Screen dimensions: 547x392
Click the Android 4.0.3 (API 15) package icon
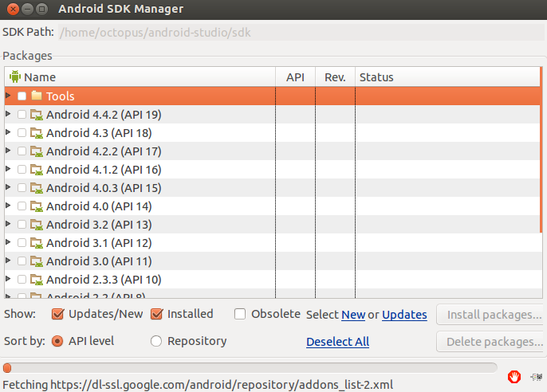tap(37, 188)
